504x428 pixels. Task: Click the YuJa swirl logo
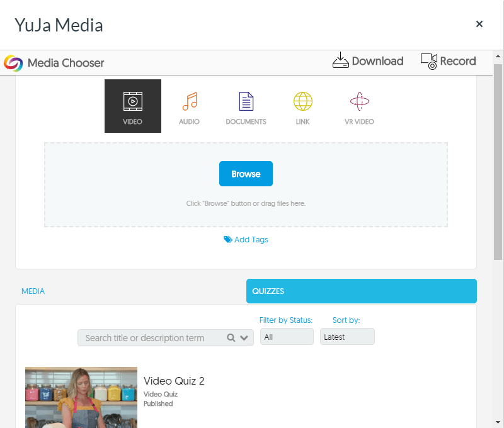(x=13, y=63)
